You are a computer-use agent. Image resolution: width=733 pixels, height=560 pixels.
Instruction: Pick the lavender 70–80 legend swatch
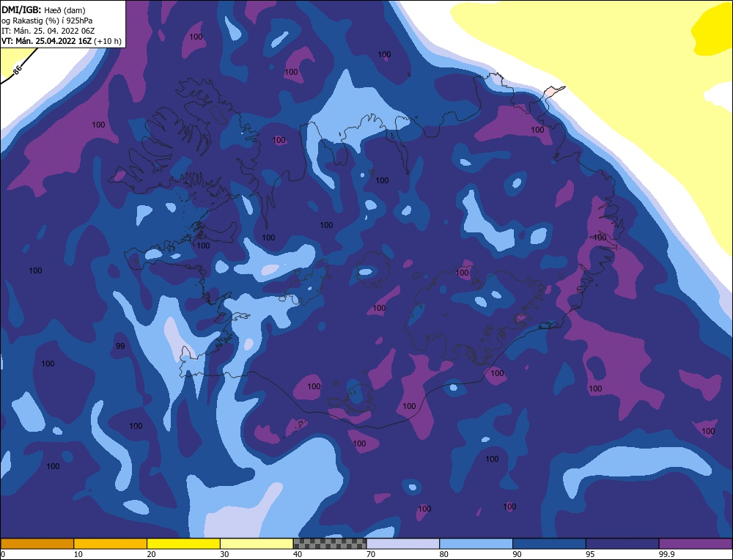tap(403, 543)
